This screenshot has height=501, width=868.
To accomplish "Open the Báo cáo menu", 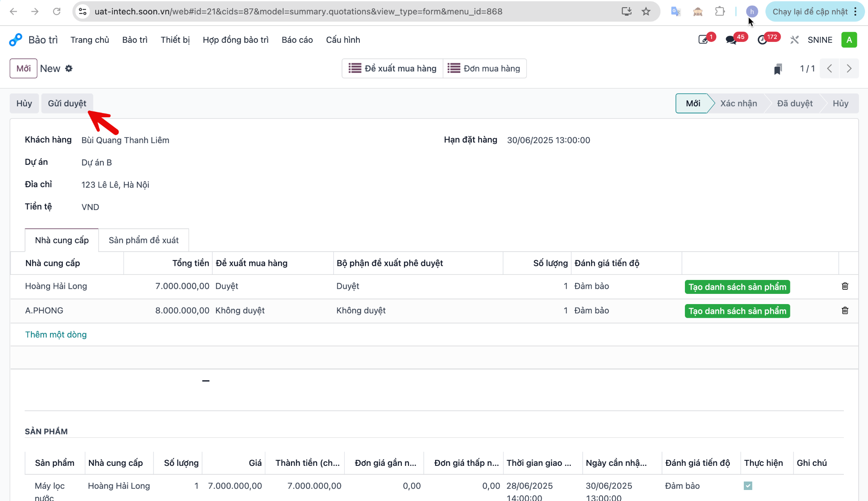I will coord(297,40).
